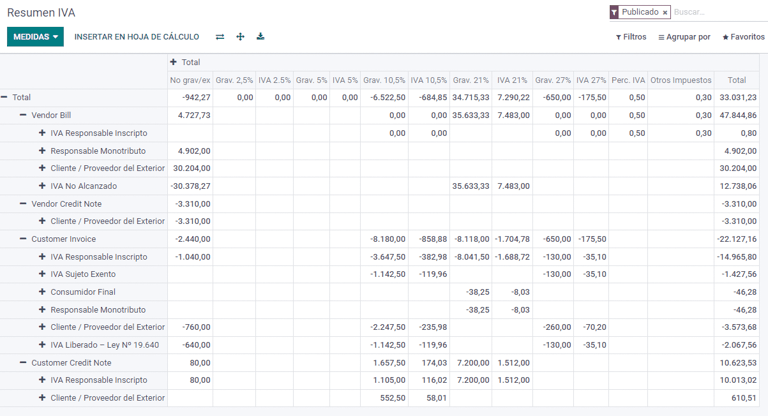The height and width of the screenshot is (416, 768).
Task: Click the IVA 21% column header
Action: click(512, 80)
